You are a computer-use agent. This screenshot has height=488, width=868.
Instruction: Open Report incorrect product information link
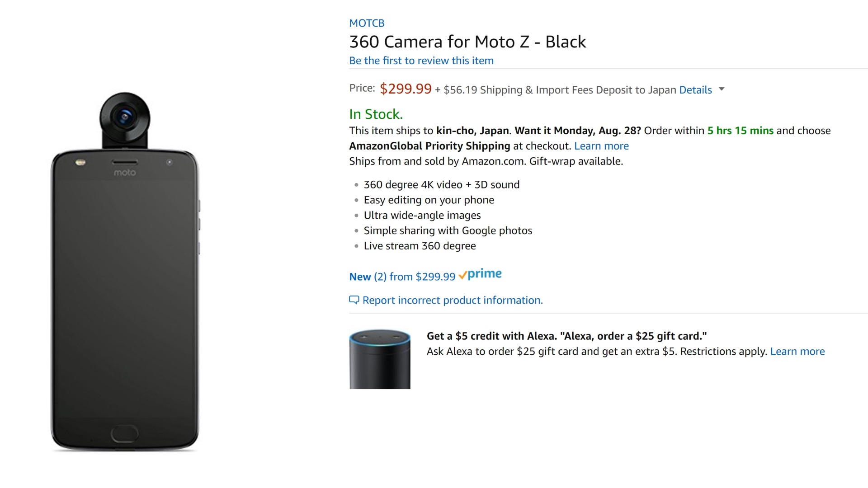coord(453,300)
